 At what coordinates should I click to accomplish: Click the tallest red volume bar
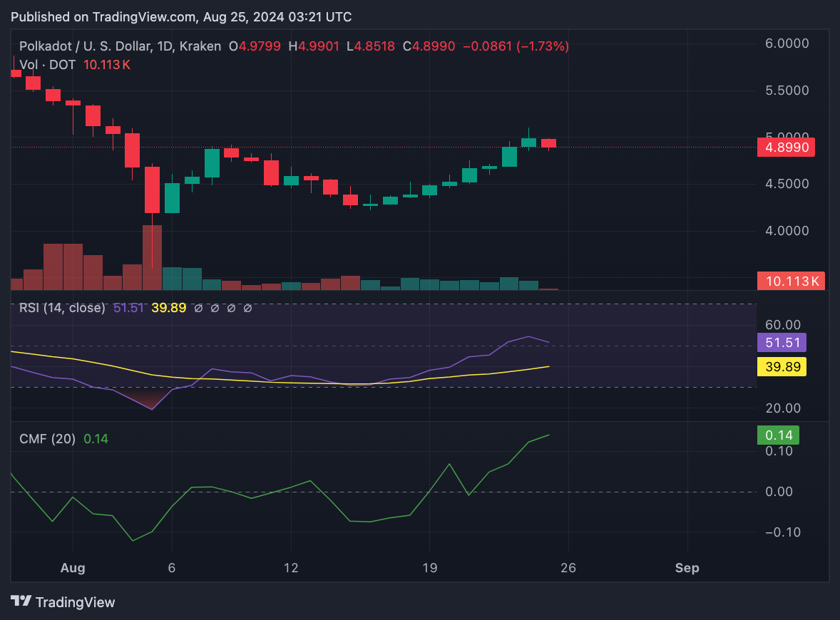(152, 257)
